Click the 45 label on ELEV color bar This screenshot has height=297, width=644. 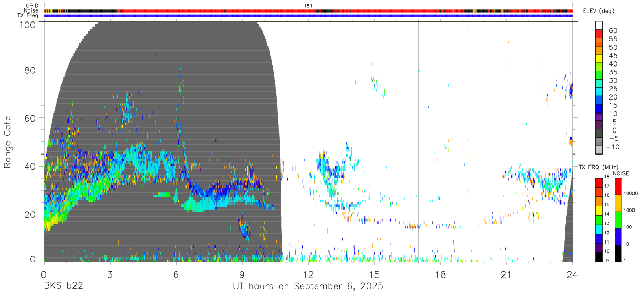(612, 56)
